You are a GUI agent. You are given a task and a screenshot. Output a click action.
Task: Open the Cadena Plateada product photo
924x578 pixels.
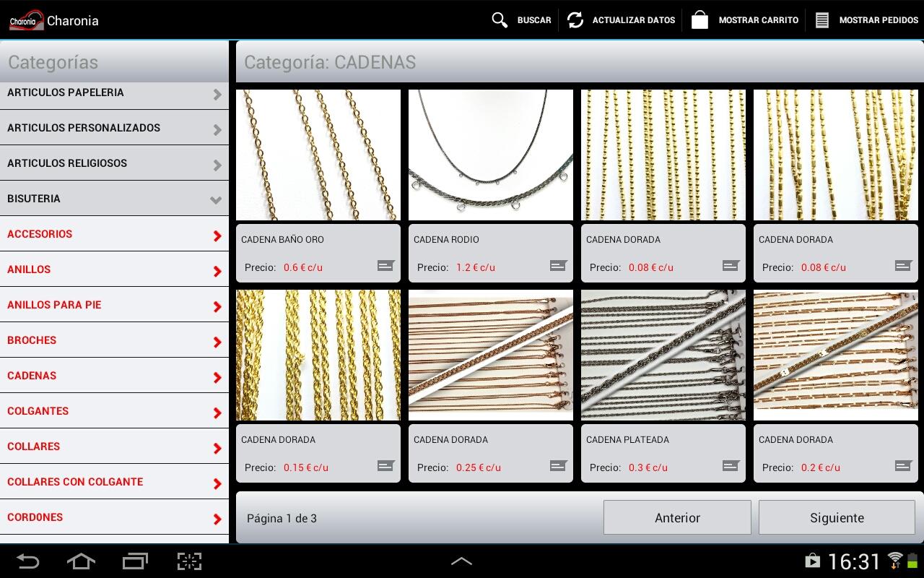[663, 355]
